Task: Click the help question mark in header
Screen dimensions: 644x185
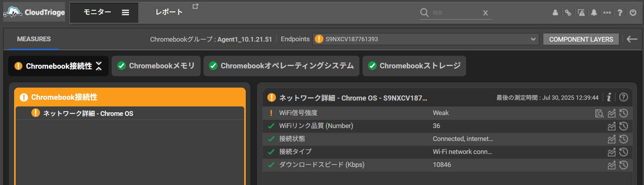Action: [620, 13]
